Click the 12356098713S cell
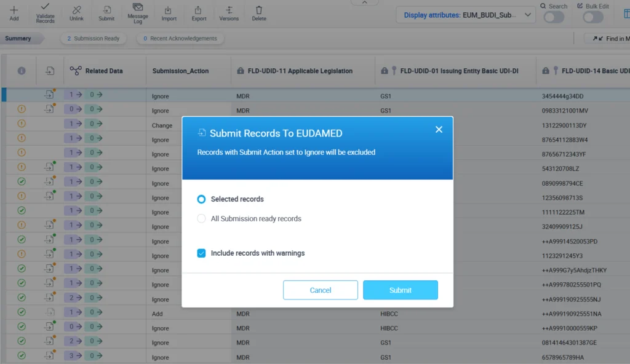 562,197
